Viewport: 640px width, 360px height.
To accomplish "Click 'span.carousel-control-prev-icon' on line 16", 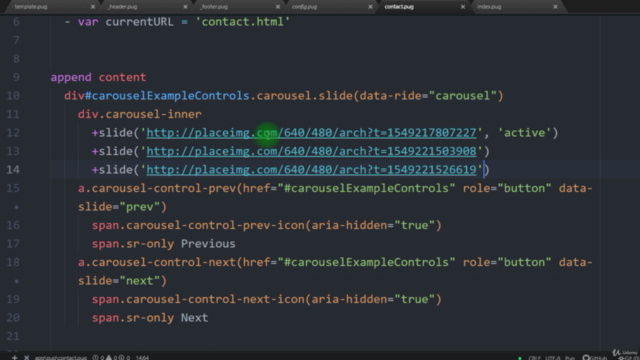I will pos(198,225).
